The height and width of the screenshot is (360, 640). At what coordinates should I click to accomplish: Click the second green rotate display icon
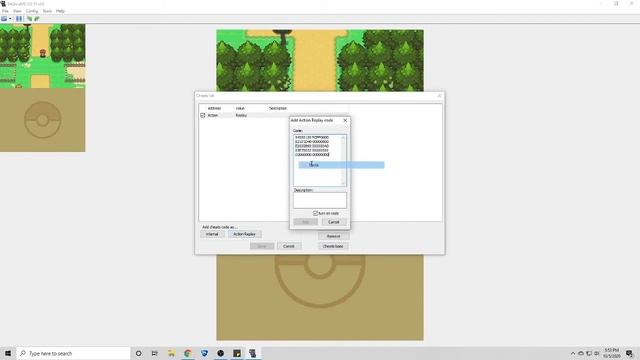pyautogui.click(x=37, y=19)
